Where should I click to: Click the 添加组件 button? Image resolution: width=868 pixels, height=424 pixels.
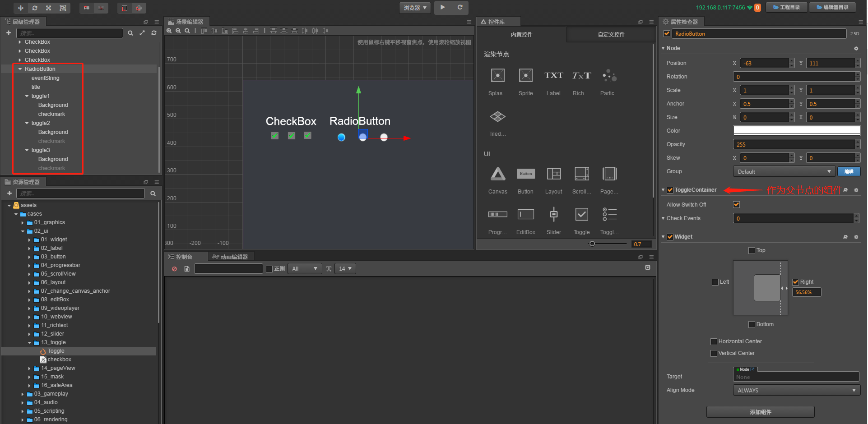[x=760, y=411]
